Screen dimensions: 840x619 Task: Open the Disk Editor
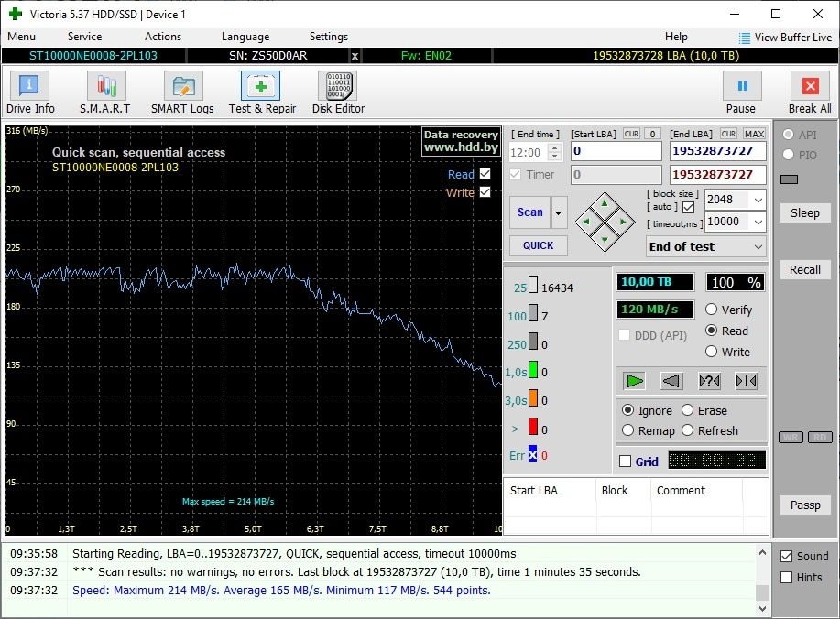(338, 92)
